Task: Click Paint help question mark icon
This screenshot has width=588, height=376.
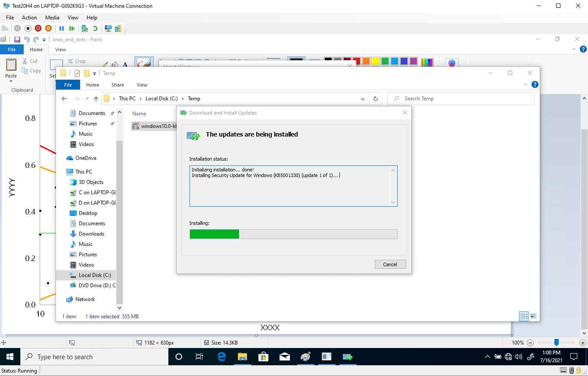Action: tap(583, 50)
